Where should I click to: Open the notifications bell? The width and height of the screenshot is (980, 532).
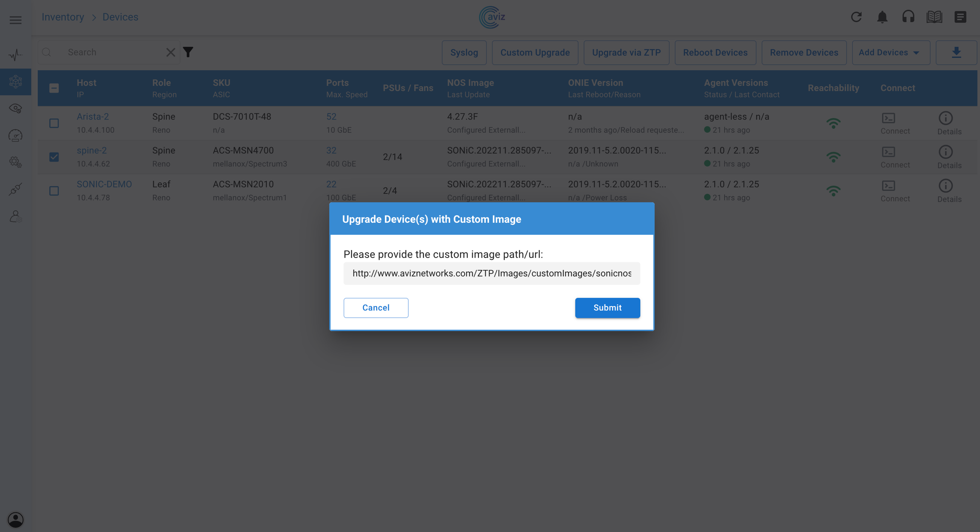click(x=882, y=17)
